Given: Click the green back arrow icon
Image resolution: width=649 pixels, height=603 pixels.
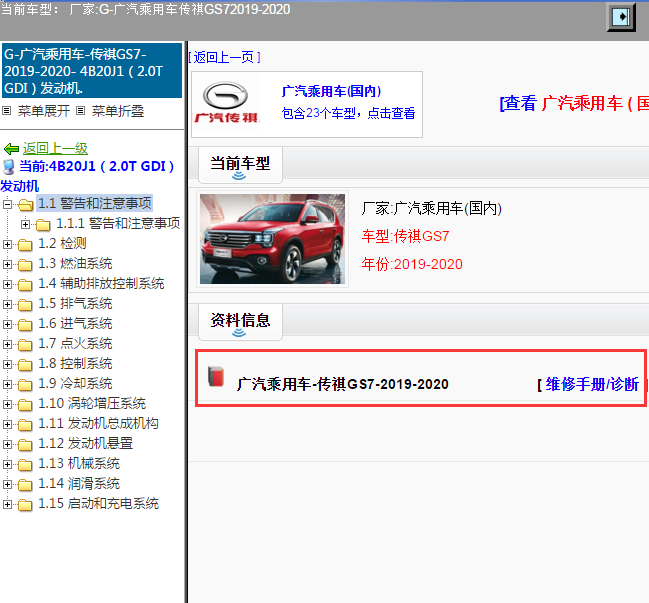Looking at the screenshot, I should pos(11,149).
